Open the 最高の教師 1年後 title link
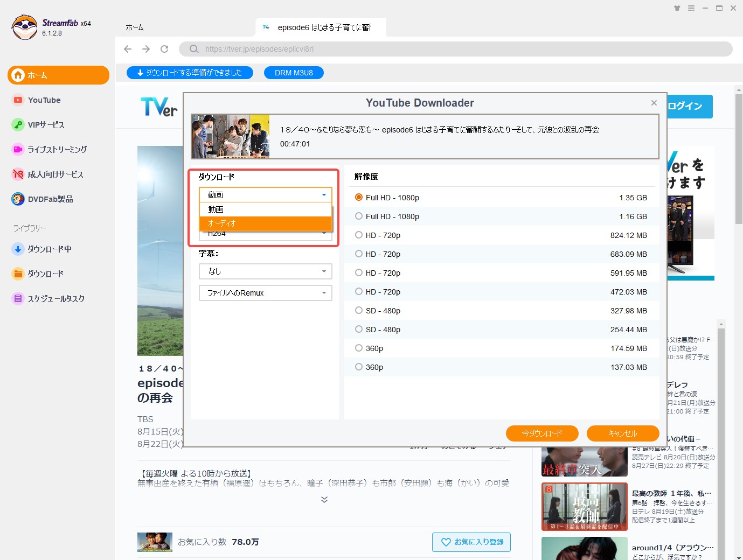Image resolution: width=743 pixels, height=560 pixels. coord(671,493)
